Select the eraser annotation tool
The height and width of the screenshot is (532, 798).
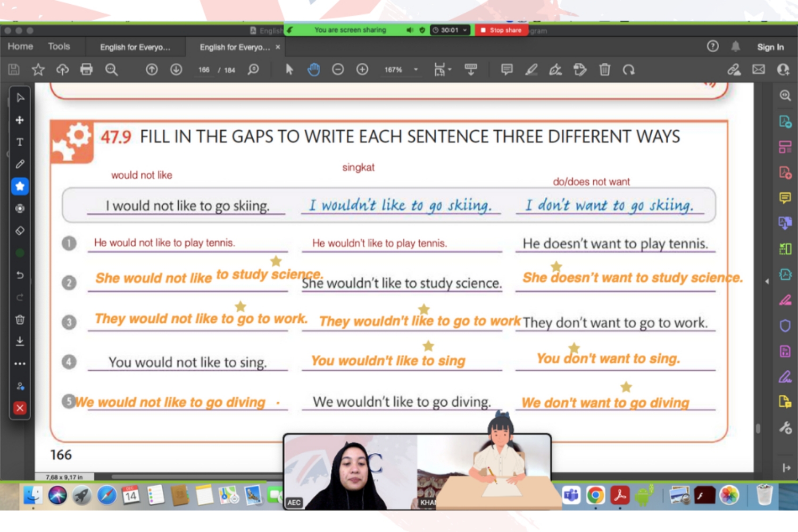coord(20,231)
